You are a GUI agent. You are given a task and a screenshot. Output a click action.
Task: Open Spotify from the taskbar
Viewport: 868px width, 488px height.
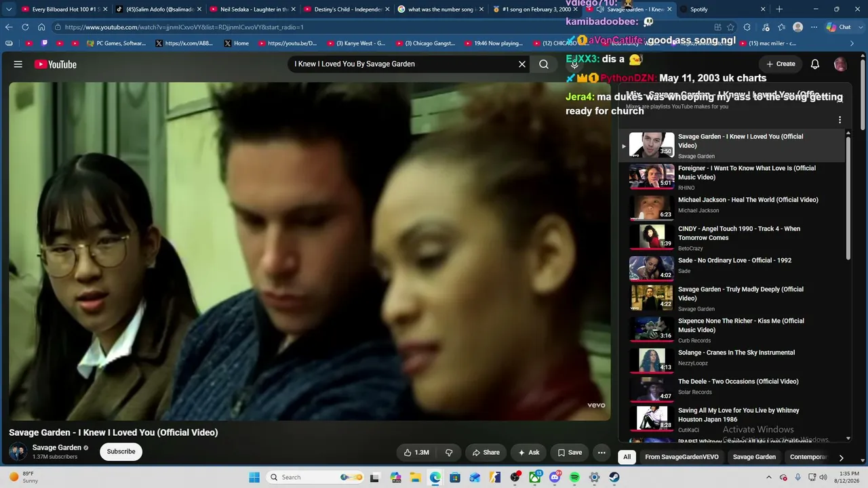coord(574,477)
